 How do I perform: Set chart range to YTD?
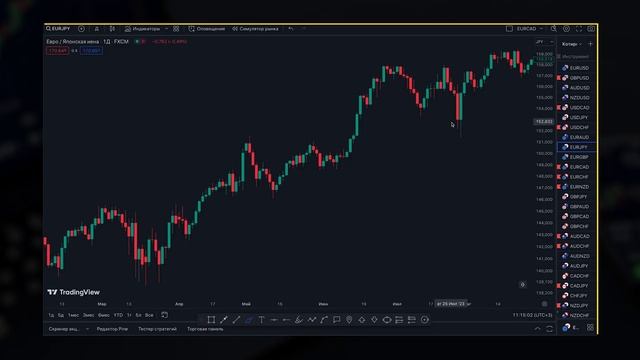[x=118, y=315]
